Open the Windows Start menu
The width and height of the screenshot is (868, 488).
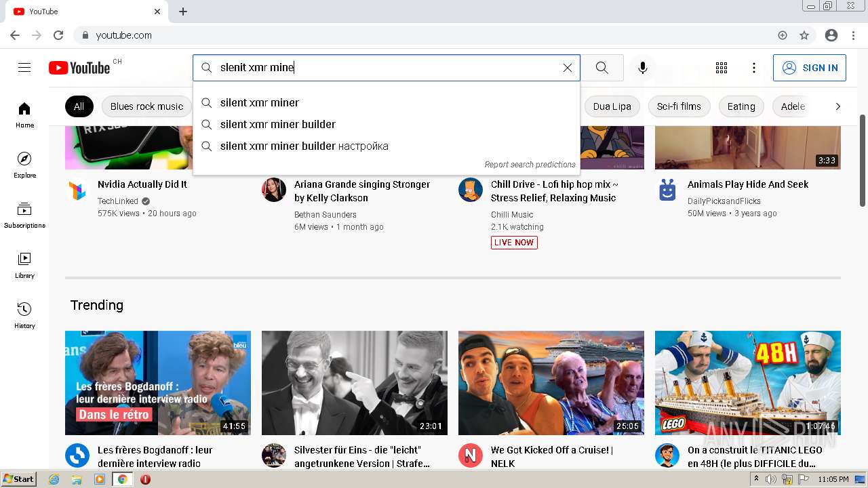pyautogui.click(x=18, y=479)
